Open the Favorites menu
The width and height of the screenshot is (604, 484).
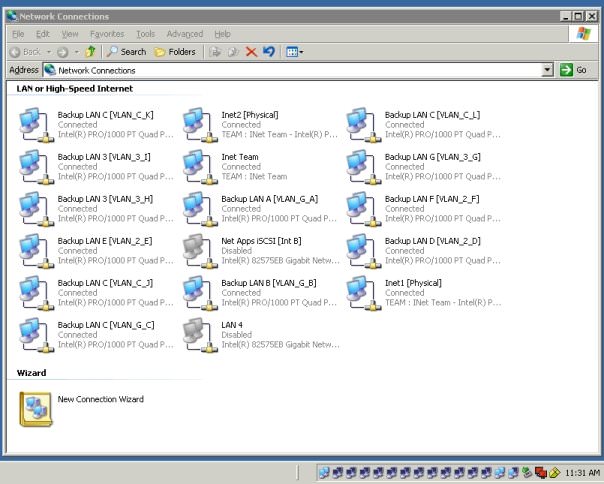pos(107,34)
